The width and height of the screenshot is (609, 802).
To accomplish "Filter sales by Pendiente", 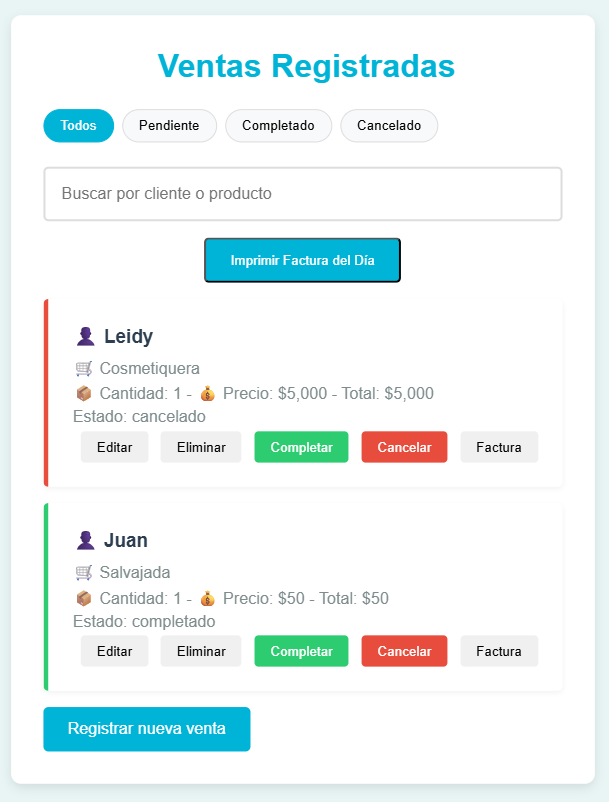I will (x=169, y=126).
